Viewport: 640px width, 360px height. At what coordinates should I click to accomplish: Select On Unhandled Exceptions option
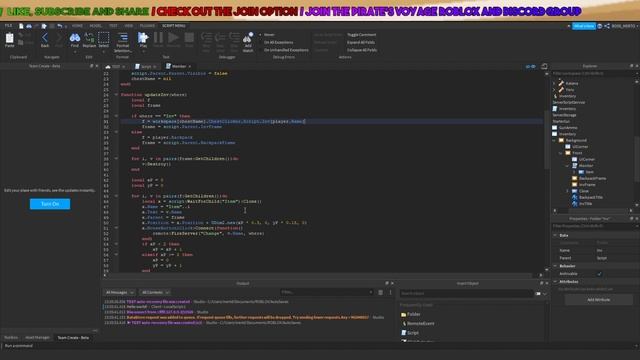click(284, 50)
